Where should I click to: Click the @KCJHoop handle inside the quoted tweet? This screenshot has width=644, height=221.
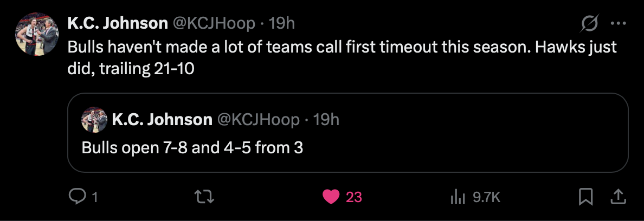click(258, 120)
